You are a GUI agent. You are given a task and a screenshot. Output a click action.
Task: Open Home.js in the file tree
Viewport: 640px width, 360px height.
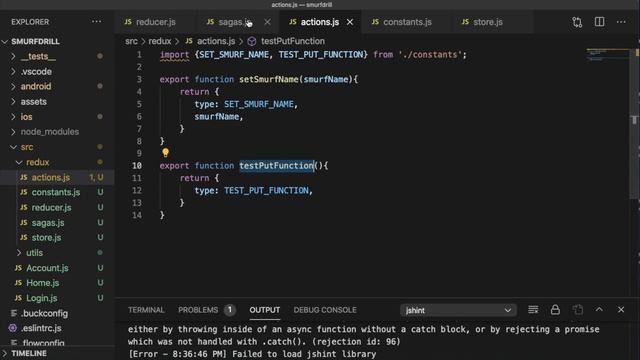pos(42,283)
